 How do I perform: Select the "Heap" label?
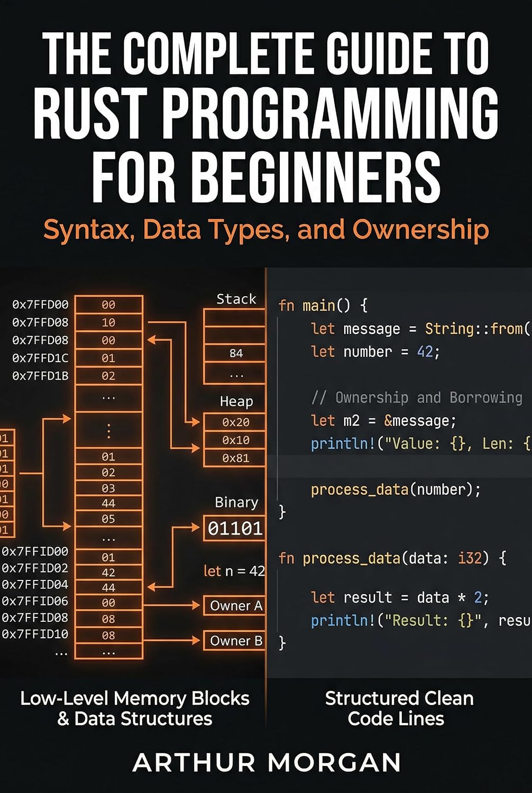click(236, 402)
